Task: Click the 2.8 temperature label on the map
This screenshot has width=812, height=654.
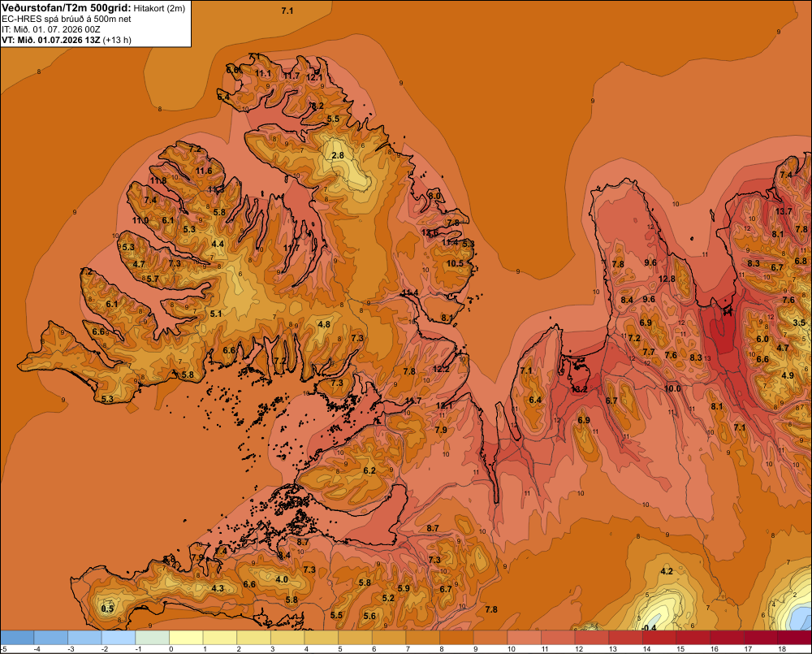Action: click(x=338, y=155)
